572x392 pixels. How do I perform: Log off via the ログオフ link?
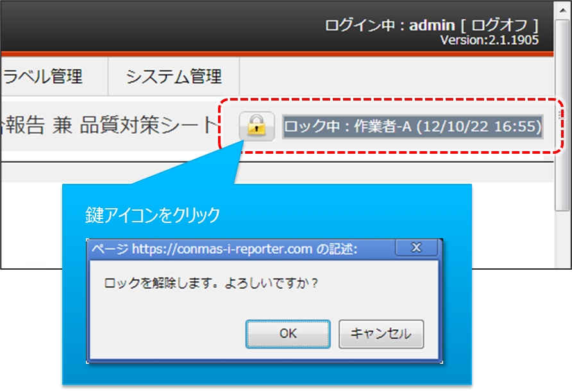[x=500, y=25]
